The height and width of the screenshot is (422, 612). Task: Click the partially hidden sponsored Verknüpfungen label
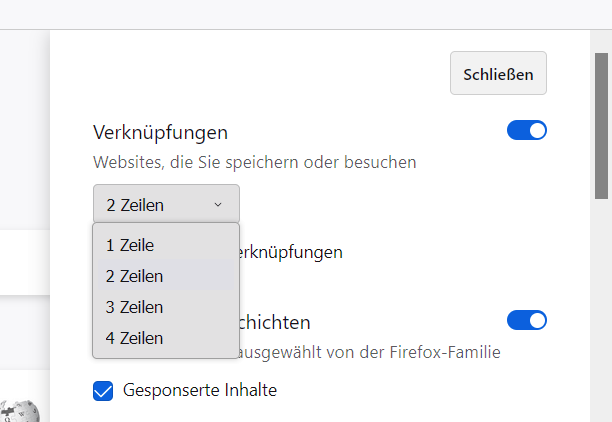click(x=291, y=252)
